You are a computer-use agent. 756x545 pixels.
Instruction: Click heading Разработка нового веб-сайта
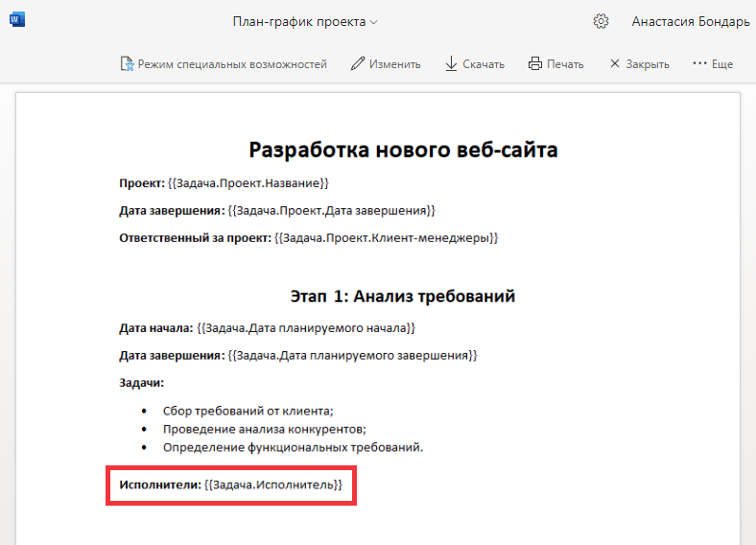coord(403,150)
